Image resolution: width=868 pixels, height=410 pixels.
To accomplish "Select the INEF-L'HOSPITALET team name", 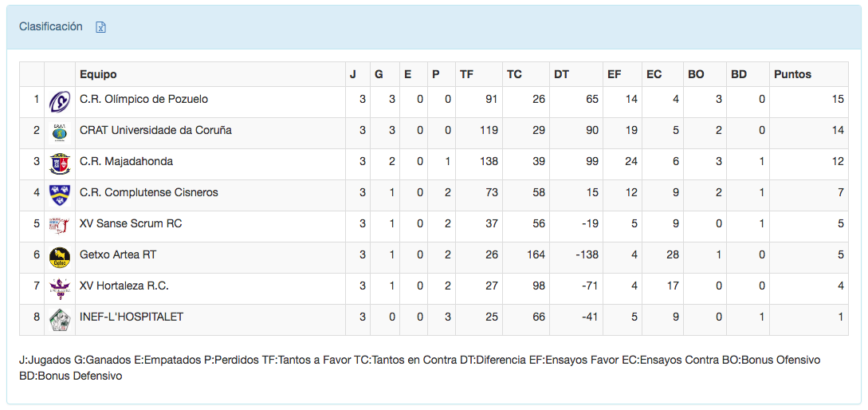I will coord(132,317).
